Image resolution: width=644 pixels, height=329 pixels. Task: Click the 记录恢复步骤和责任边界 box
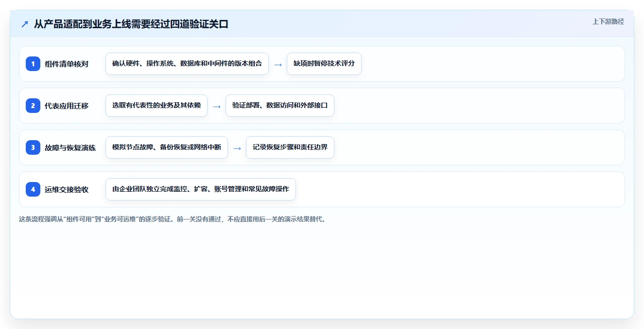[x=290, y=147]
